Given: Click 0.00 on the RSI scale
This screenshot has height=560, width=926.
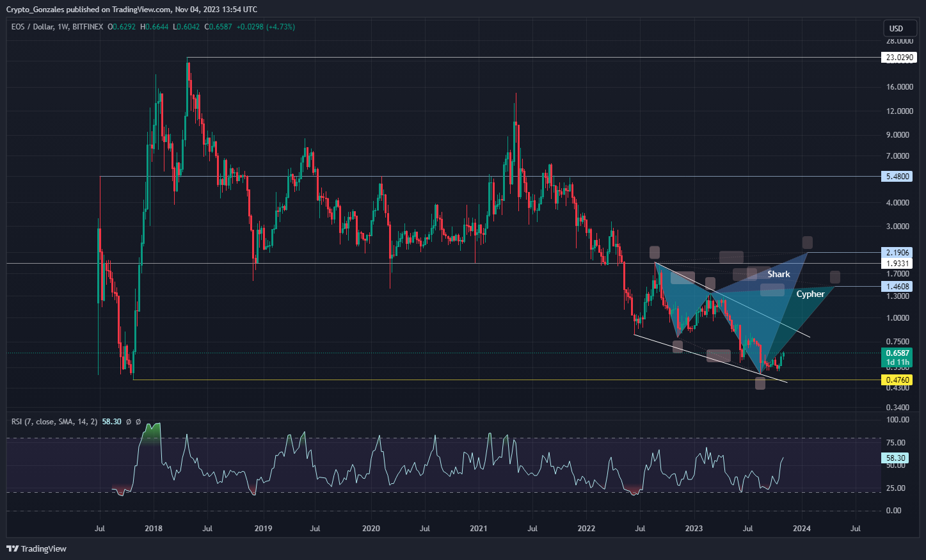Looking at the screenshot, I should (893, 511).
